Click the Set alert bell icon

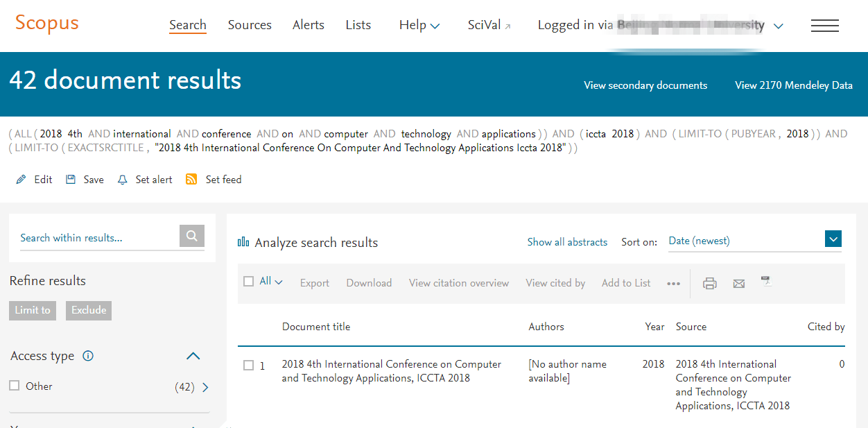click(x=123, y=180)
